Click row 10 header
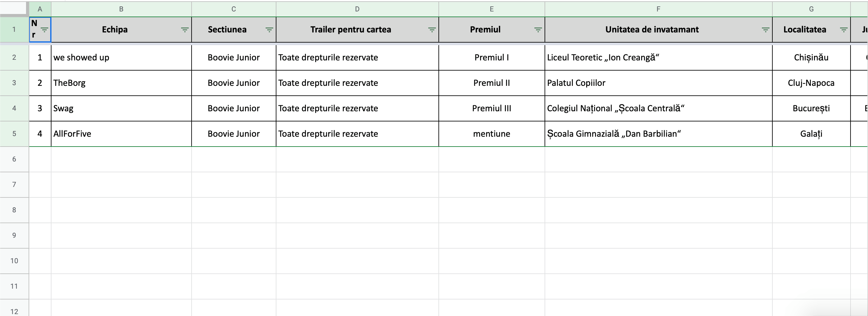 [x=14, y=261]
